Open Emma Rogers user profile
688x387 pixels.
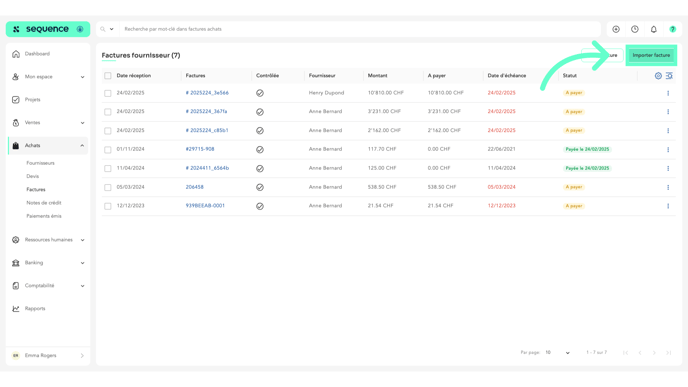48,356
